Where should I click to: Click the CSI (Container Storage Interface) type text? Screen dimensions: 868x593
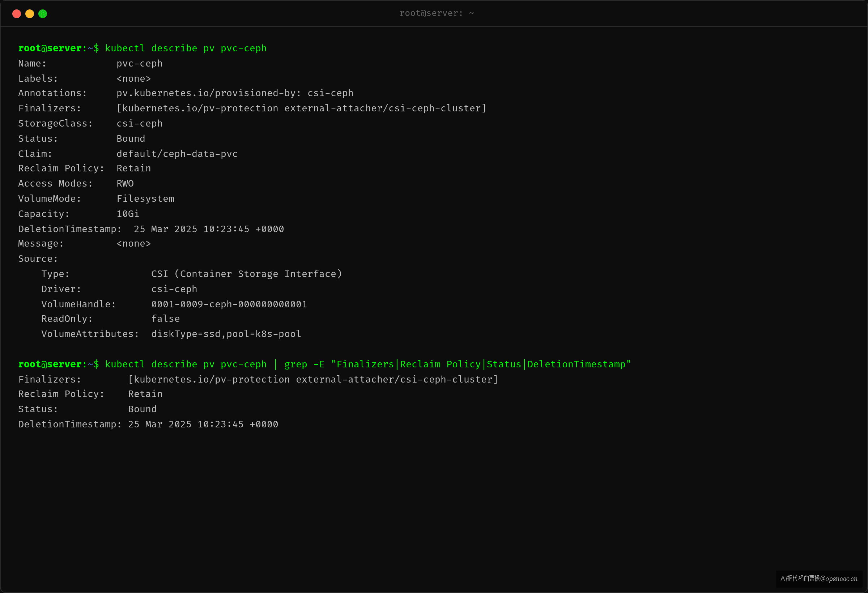247,274
